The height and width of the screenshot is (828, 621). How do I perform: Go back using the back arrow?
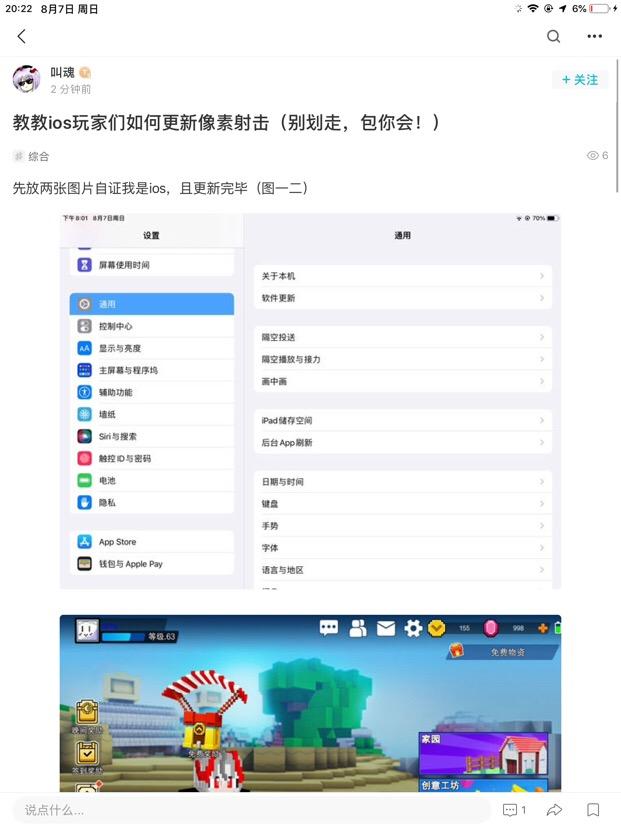pyautogui.click(x=22, y=36)
